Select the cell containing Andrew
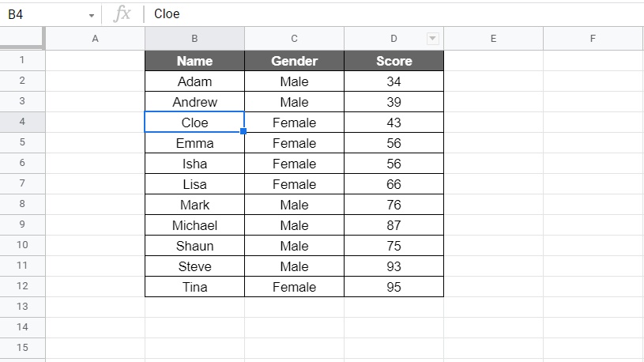The image size is (644, 362). point(194,102)
